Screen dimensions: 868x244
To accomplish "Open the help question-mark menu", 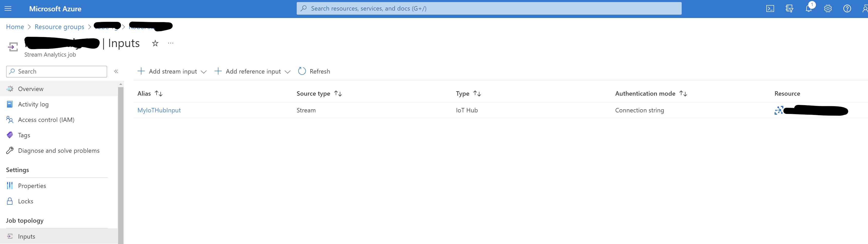I will [847, 8].
